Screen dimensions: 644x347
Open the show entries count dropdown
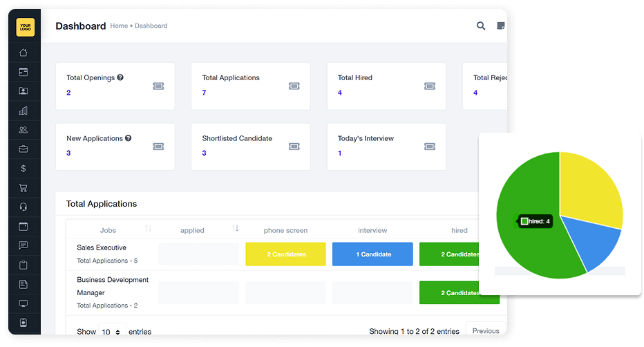(112, 331)
